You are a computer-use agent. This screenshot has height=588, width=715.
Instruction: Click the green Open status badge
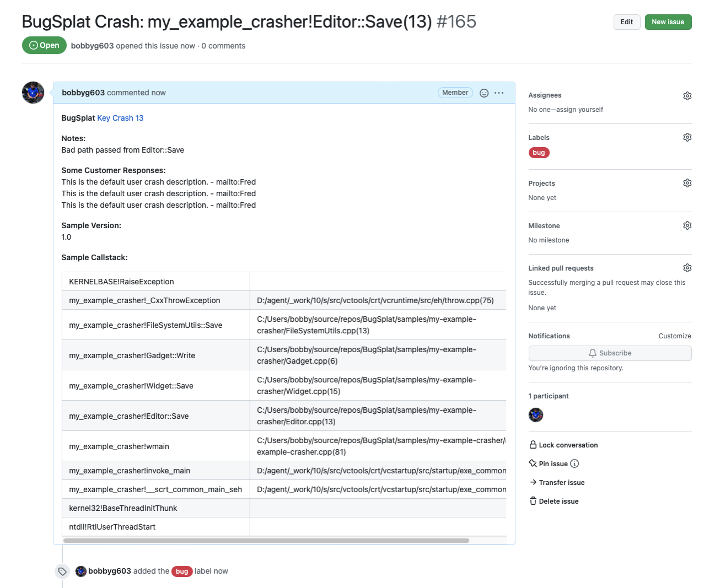coord(44,45)
